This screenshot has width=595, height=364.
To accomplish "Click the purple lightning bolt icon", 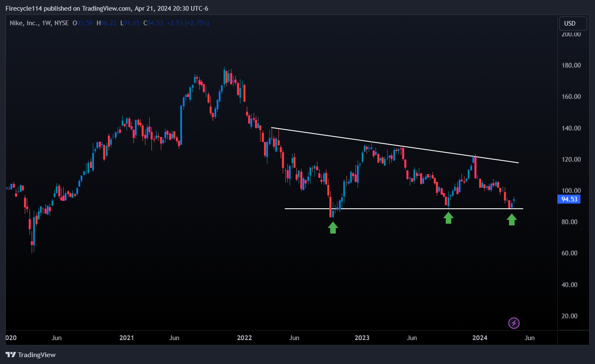I will 514,323.
